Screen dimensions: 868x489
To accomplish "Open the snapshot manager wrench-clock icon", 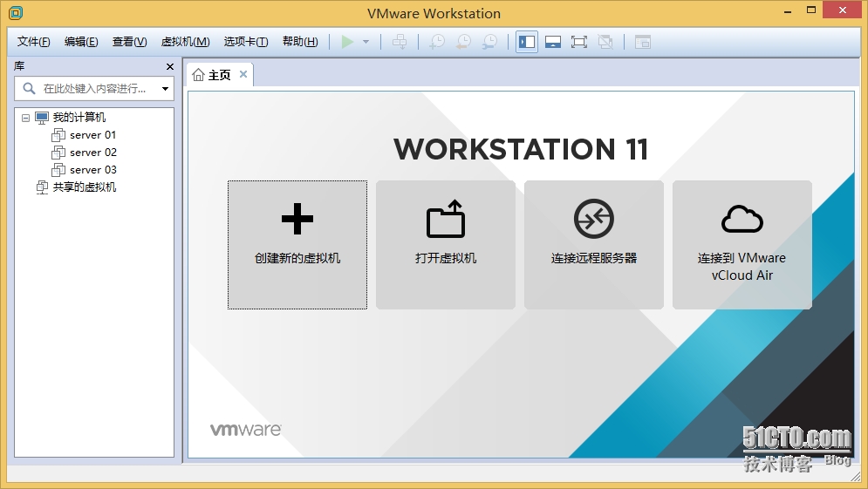I will pos(489,42).
